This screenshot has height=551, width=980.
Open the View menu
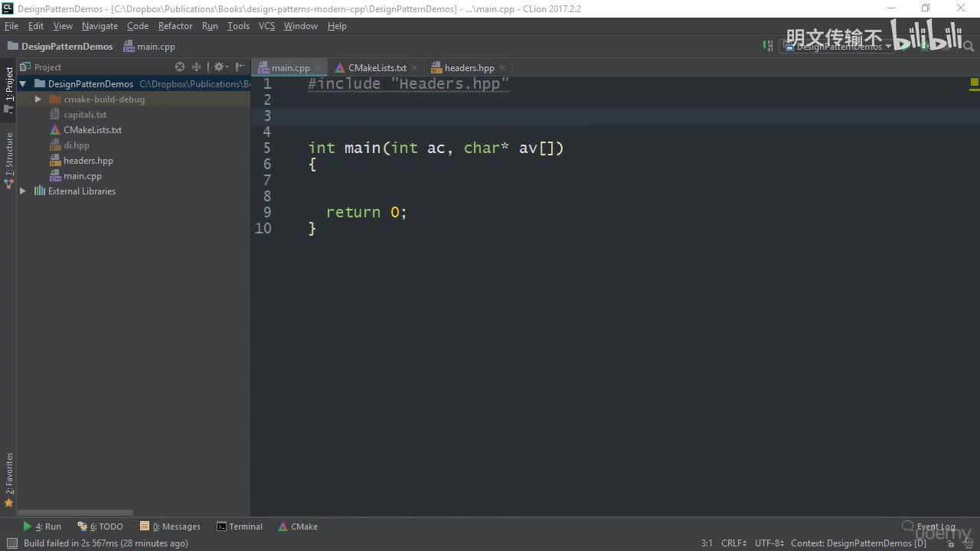pyautogui.click(x=63, y=26)
